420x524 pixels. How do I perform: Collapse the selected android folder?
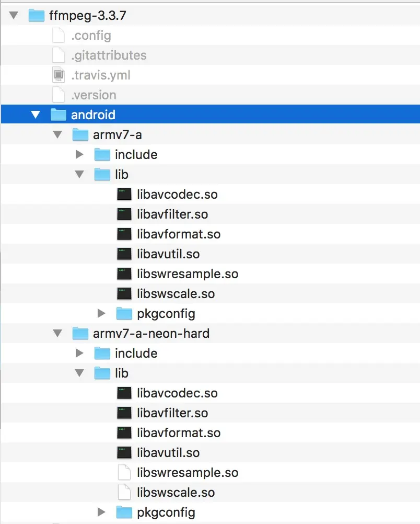click(x=36, y=115)
